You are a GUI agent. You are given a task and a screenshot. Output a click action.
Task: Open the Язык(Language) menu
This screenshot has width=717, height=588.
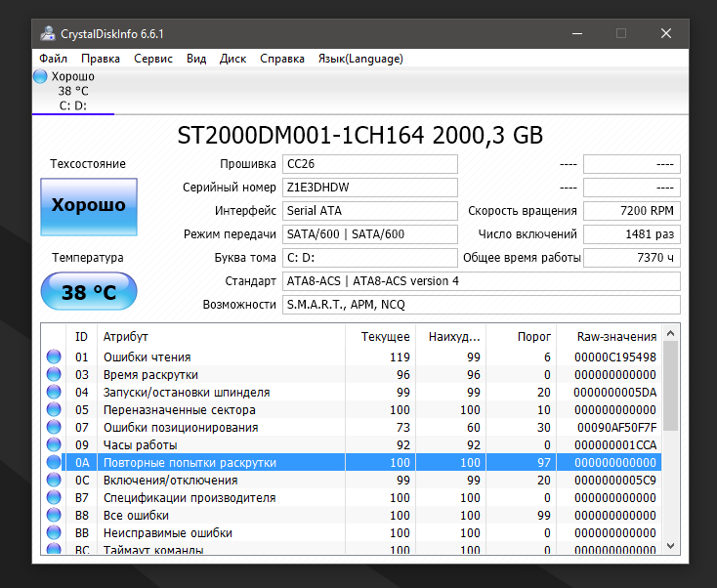click(360, 59)
